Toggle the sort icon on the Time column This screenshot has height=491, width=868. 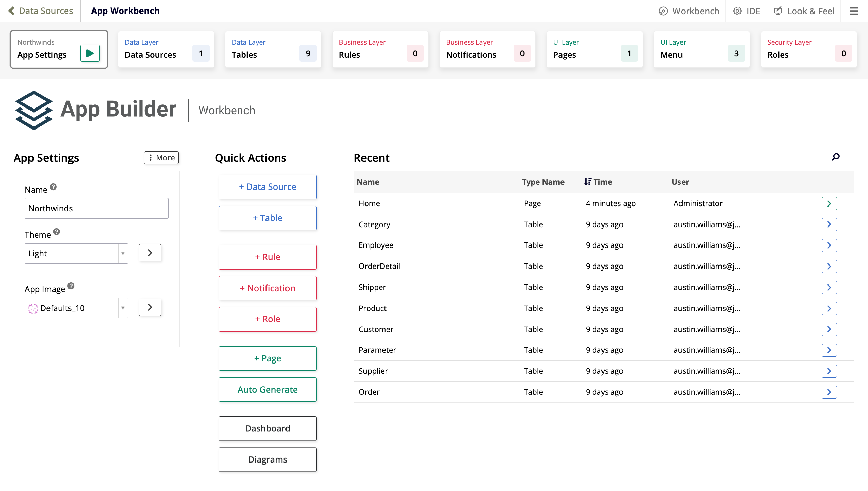tap(588, 181)
